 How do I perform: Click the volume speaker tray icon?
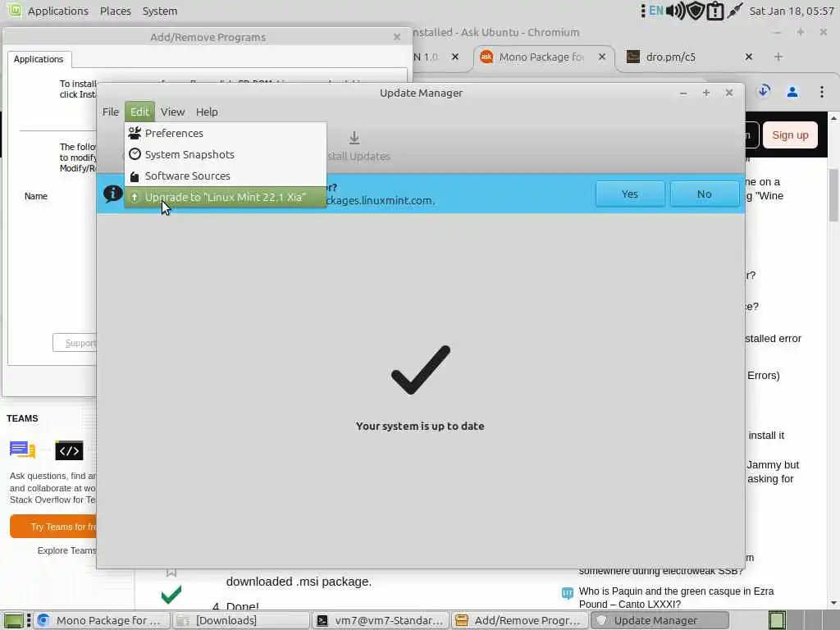point(676,11)
